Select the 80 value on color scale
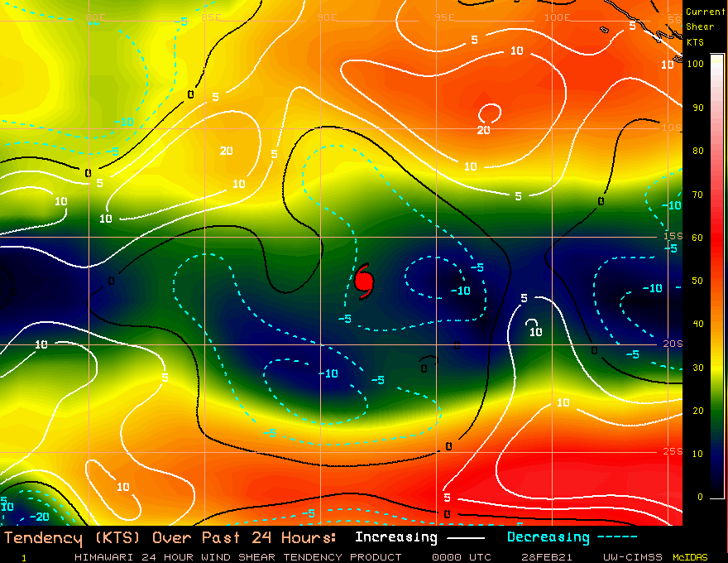Image resolution: width=728 pixels, height=563 pixels. (698, 151)
